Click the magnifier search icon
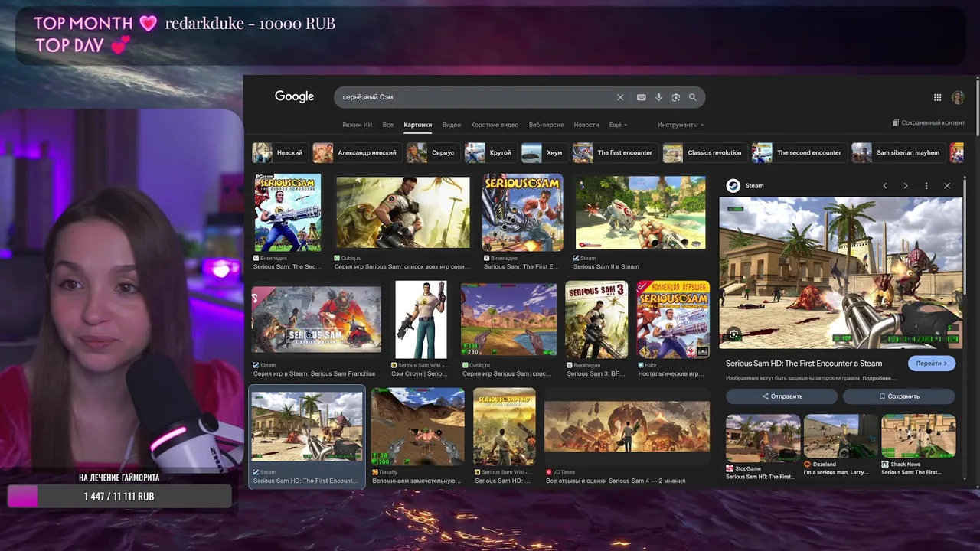This screenshot has width=980, height=551. pyautogui.click(x=693, y=97)
